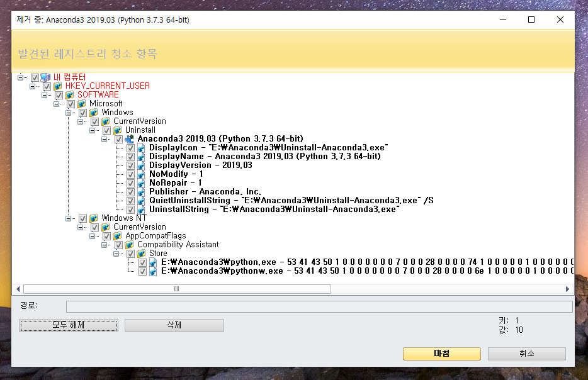Collapse the 내 컴퓨터 root node
The height and width of the screenshot is (380, 588).
(x=20, y=77)
